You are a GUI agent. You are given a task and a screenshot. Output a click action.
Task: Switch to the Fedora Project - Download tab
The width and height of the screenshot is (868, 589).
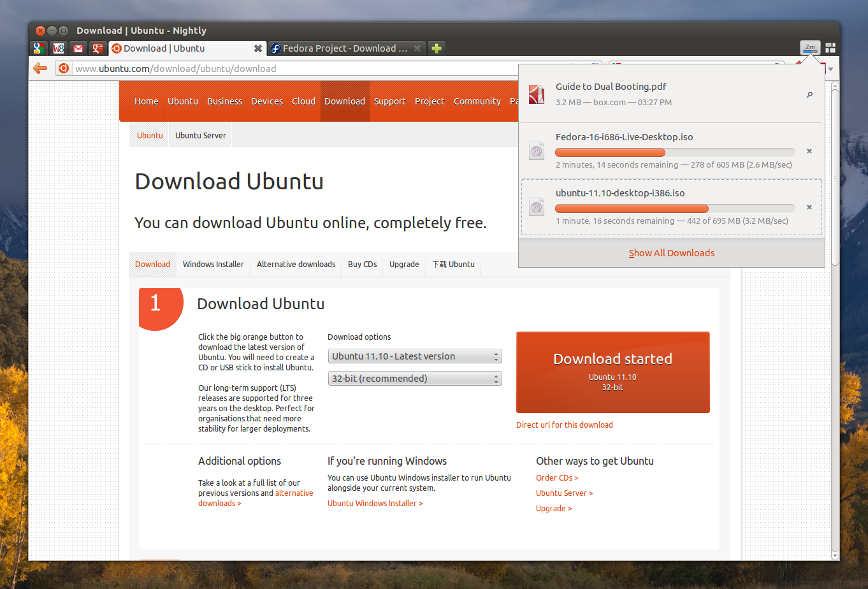(x=346, y=48)
